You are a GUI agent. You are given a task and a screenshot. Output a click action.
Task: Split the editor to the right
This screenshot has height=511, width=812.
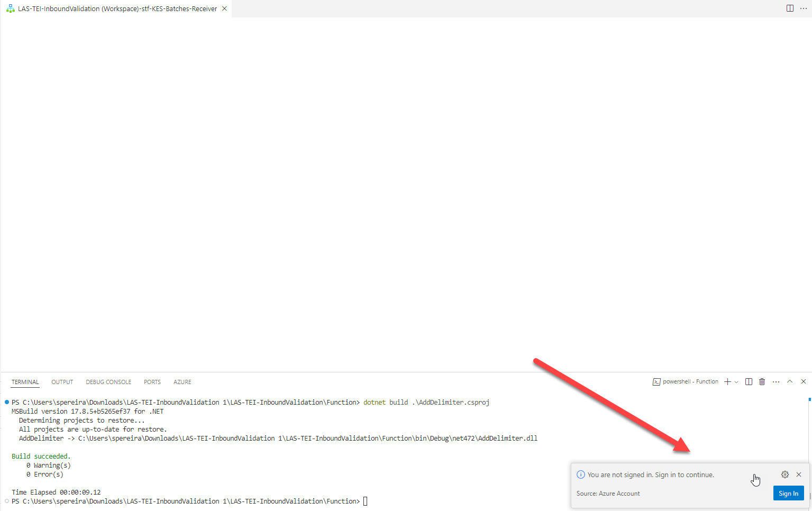pyautogui.click(x=790, y=8)
